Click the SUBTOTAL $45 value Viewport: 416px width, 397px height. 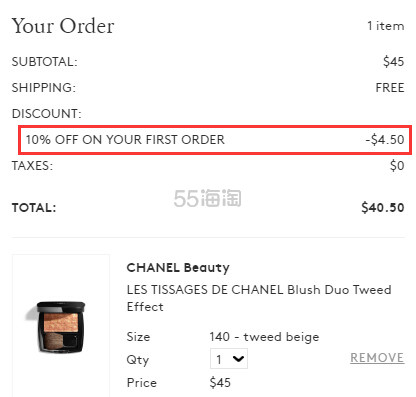[393, 62]
